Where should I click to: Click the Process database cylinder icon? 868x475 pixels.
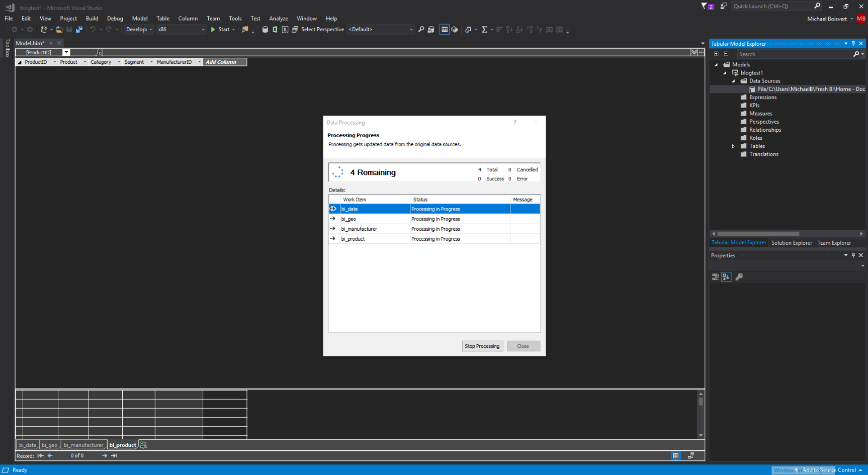click(265, 30)
